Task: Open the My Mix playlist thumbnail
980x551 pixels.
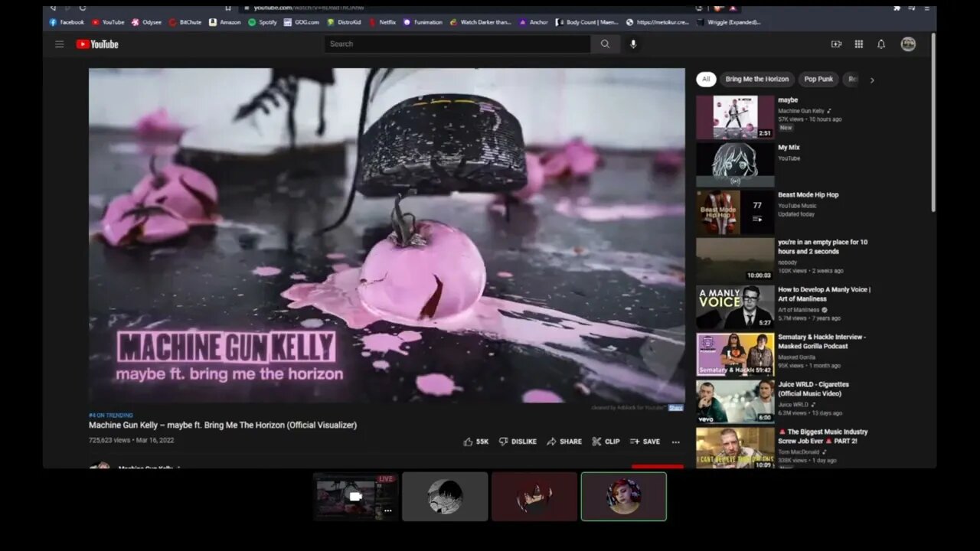Action: [735, 165]
